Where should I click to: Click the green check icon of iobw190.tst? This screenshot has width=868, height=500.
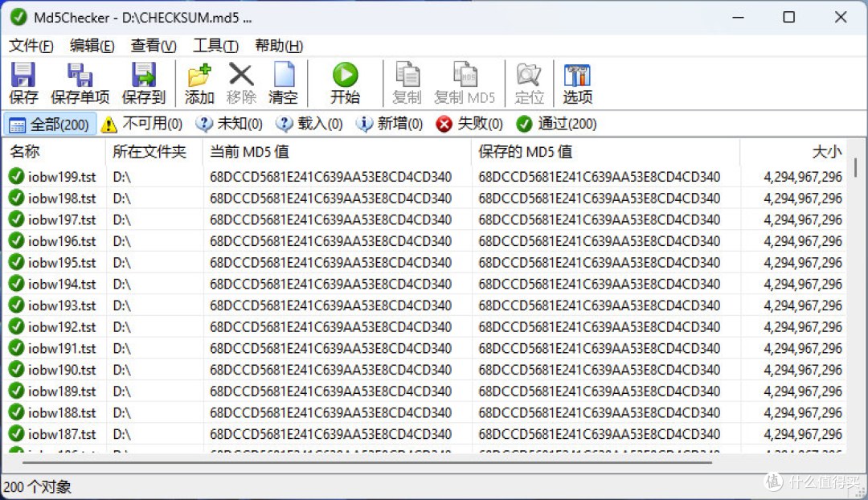pos(16,369)
